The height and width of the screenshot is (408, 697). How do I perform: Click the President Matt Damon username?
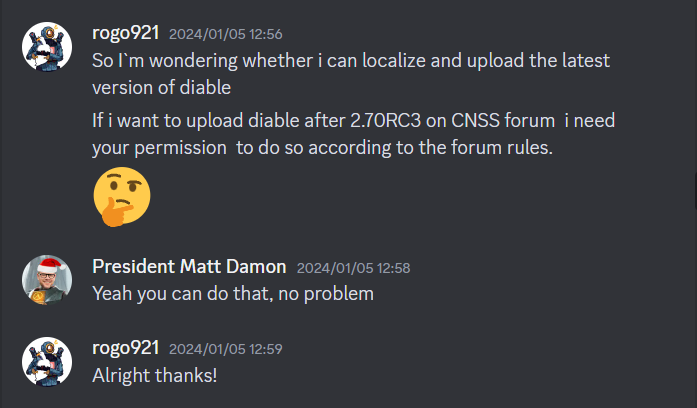189,267
